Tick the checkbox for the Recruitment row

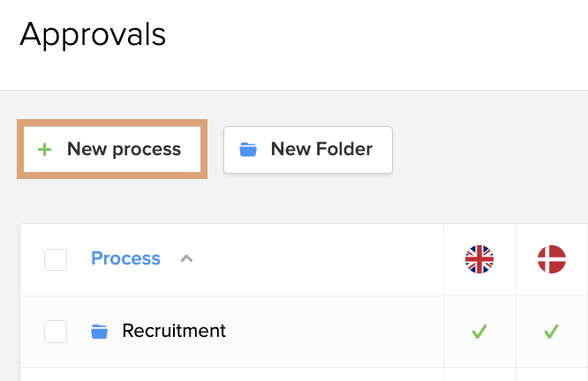(56, 332)
